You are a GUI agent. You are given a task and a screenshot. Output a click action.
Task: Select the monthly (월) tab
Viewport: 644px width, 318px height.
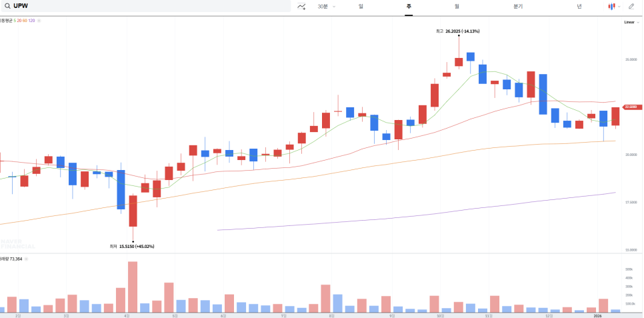[457, 6]
